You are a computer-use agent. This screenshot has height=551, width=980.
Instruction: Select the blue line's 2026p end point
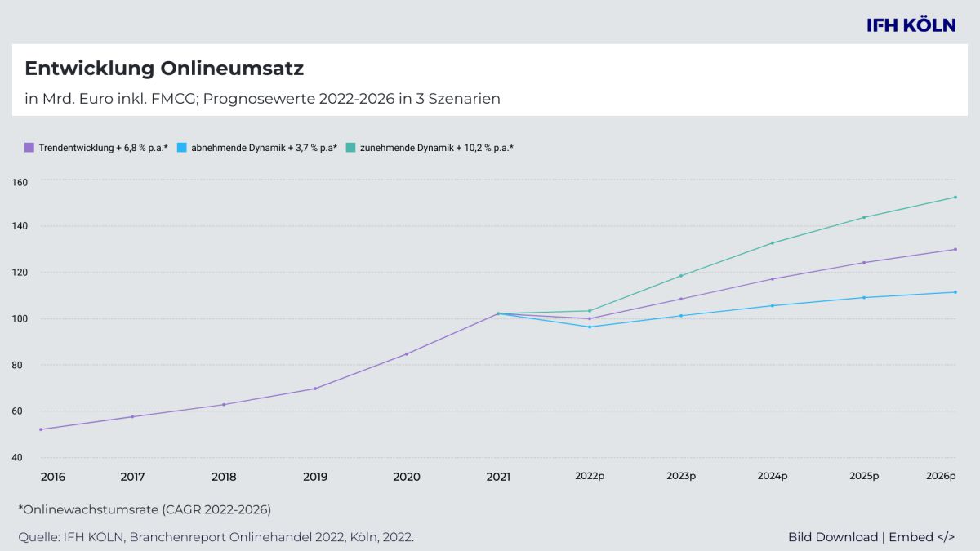coord(955,292)
